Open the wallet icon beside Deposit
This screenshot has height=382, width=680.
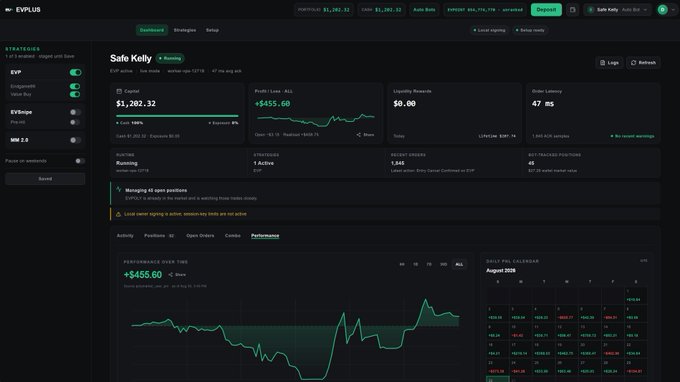[572, 10]
